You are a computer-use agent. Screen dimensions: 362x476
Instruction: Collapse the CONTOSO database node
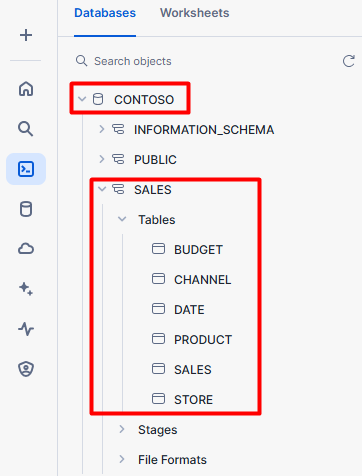82,99
